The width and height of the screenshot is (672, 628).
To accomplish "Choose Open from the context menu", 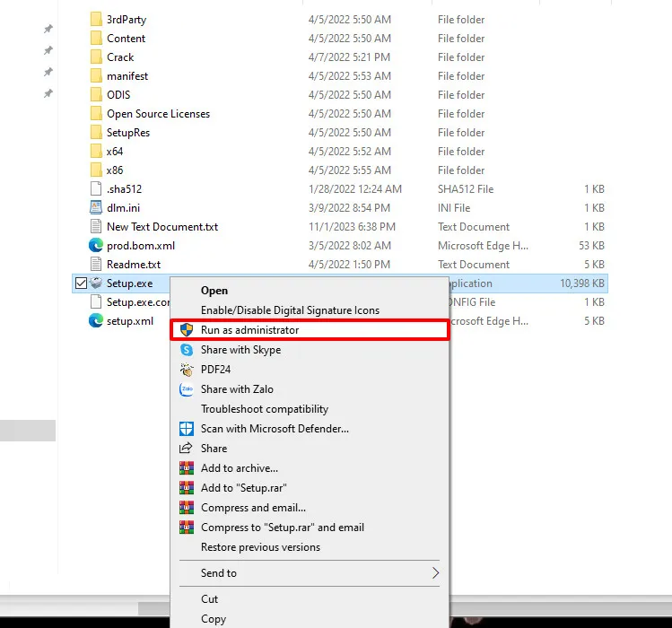I will click(214, 291).
